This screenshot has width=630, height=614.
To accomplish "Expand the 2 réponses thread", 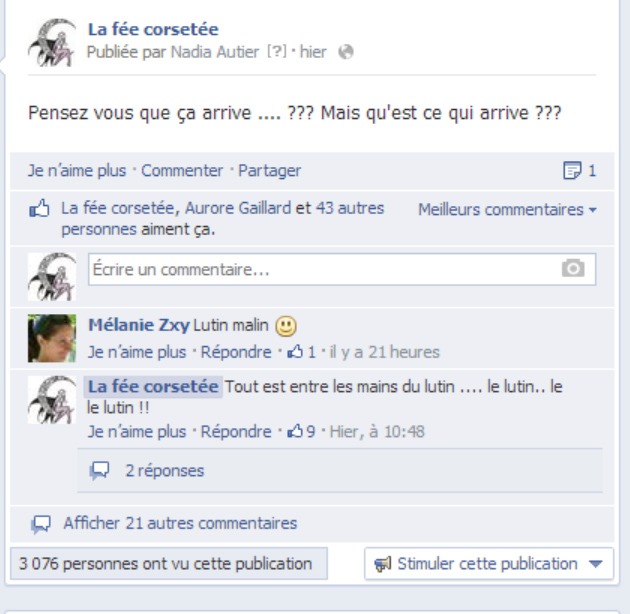I will click(165, 471).
